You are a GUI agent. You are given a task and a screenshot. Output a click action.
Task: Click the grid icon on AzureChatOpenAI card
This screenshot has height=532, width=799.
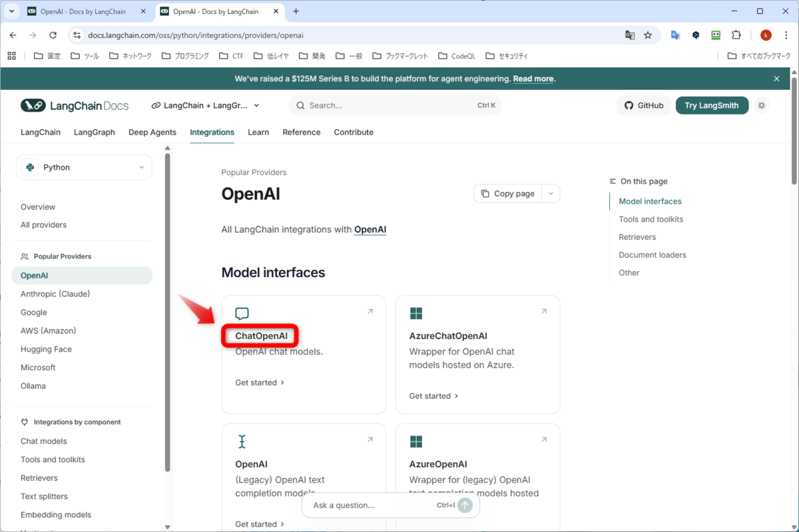[415, 313]
